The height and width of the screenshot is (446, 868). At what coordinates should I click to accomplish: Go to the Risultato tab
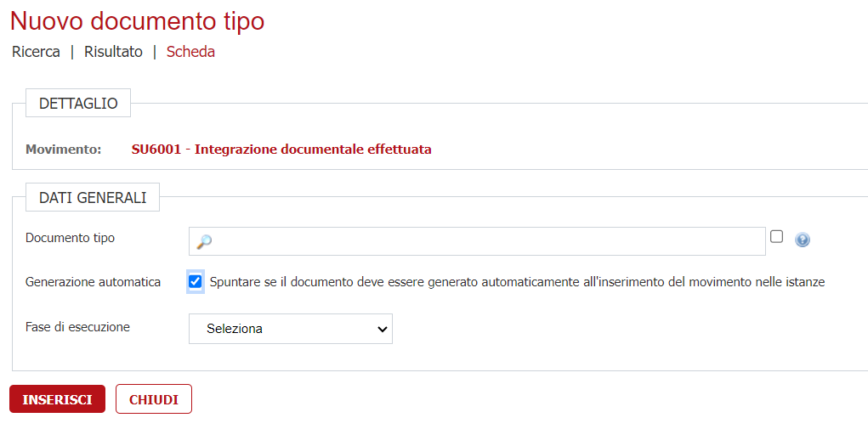[x=113, y=52]
